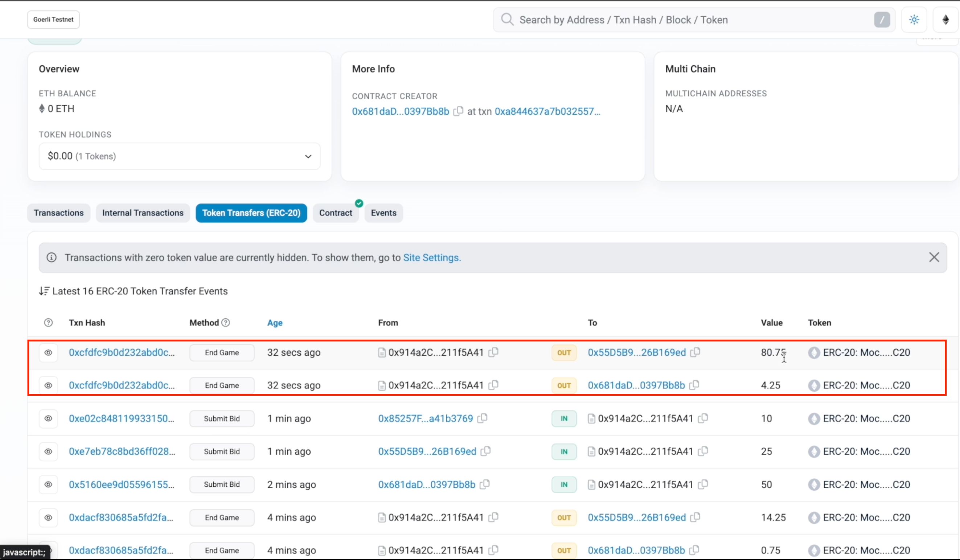Copy To address in the value 25 row

[x=703, y=451]
